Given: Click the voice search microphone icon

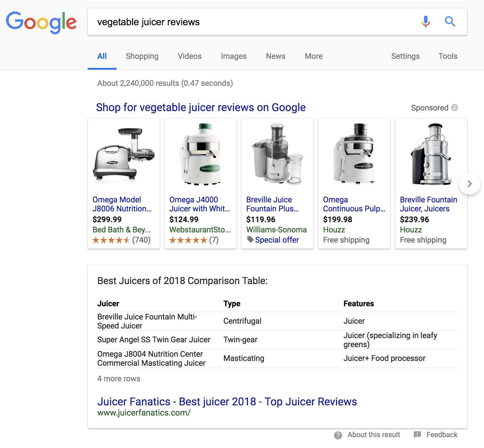Looking at the screenshot, I should pyautogui.click(x=425, y=22).
